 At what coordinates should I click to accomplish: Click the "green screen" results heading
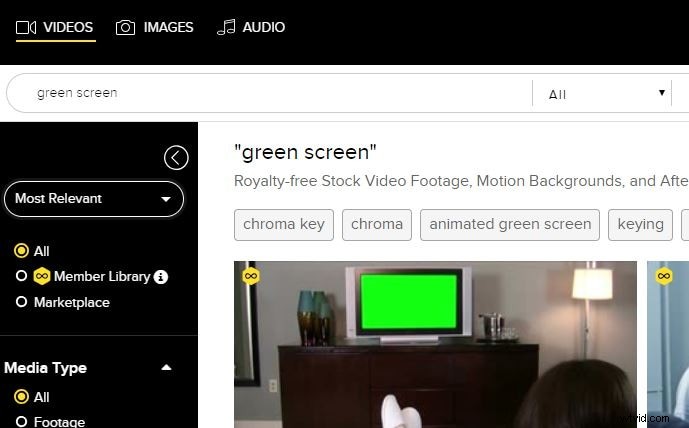point(305,152)
